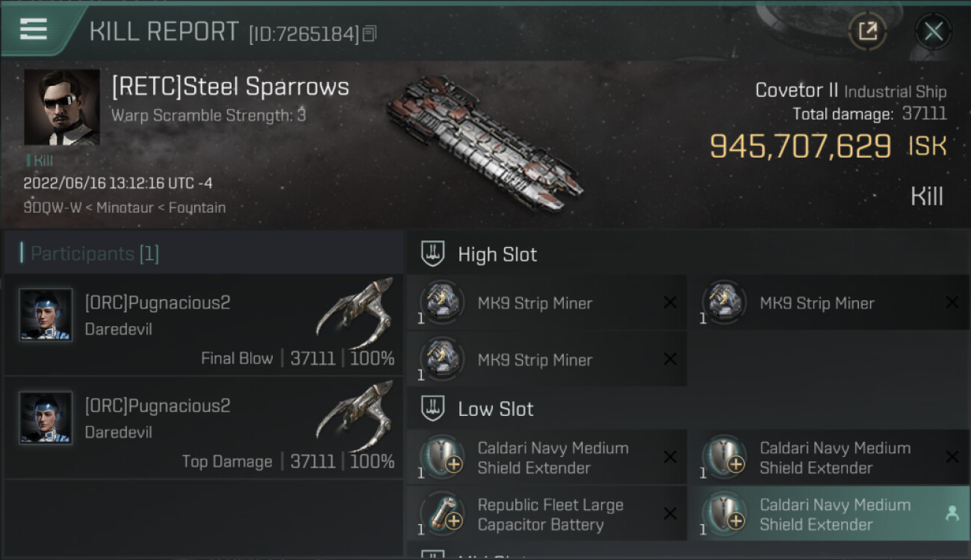Click the X beside Republic Fleet Battery
This screenshot has width=971, height=560.
[670, 514]
